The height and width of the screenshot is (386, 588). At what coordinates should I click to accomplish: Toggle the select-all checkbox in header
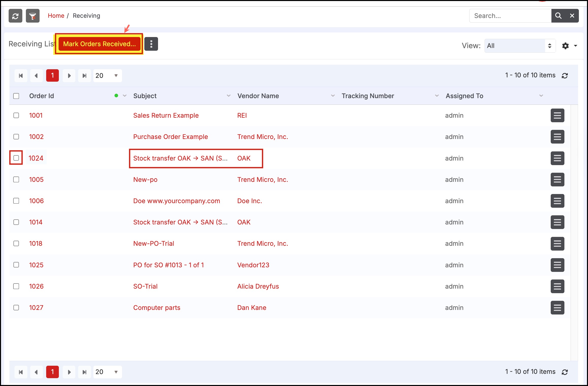16,96
